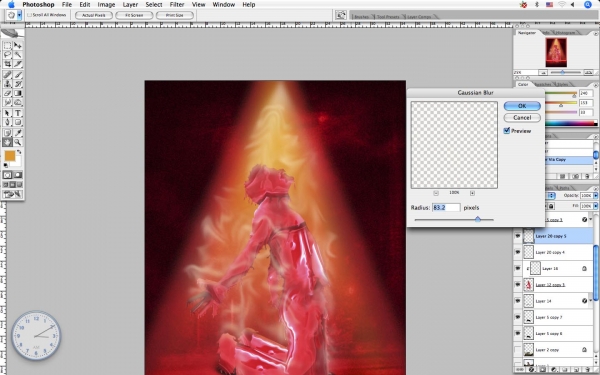Open the Opacity dropdown arrow
This screenshot has width=600, height=375.
[595, 196]
